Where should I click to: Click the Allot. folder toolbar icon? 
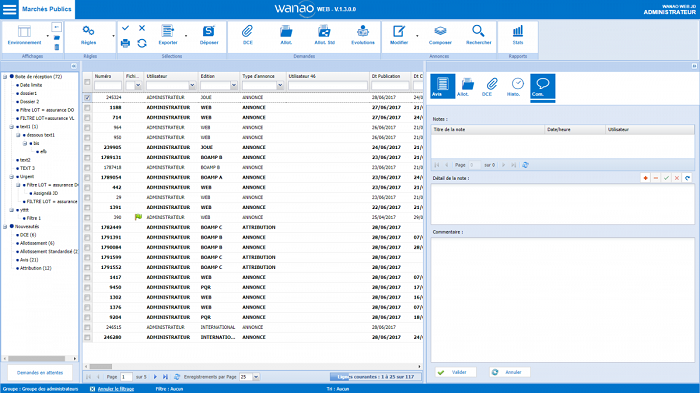tap(286, 35)
